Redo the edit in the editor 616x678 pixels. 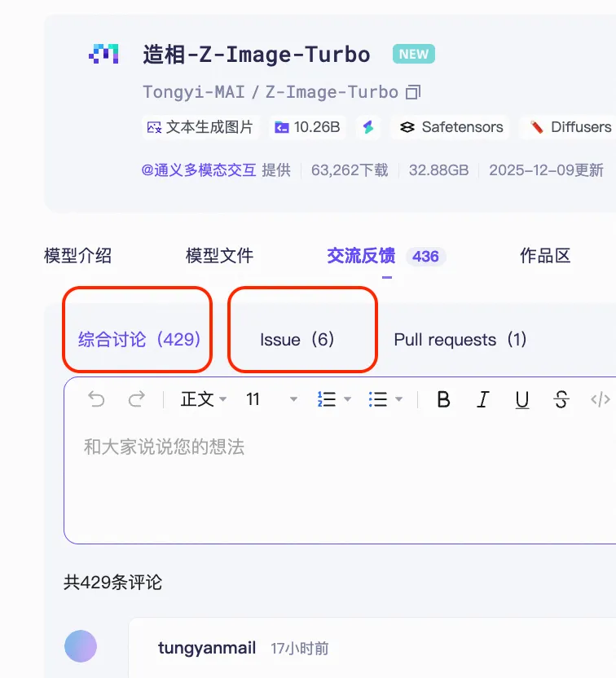pyautogui.click(x=137, y=399)
